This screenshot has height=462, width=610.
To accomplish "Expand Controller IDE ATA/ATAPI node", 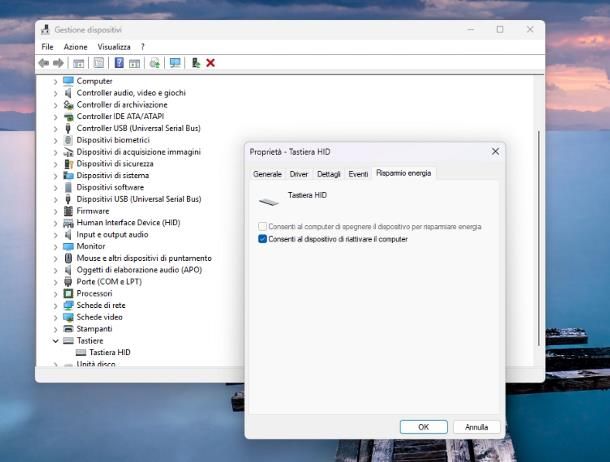I will click(x=55, y=117).
